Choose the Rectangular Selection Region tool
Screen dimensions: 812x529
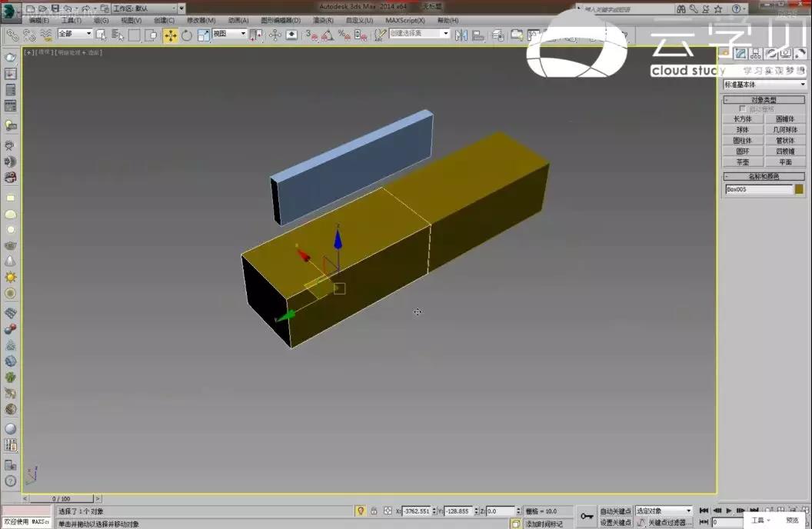point(134,35)
